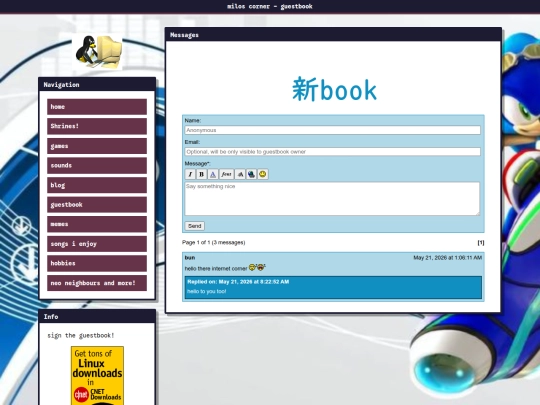Open the games page
Viewport: 540px width, 405px height.
[97, 146]
